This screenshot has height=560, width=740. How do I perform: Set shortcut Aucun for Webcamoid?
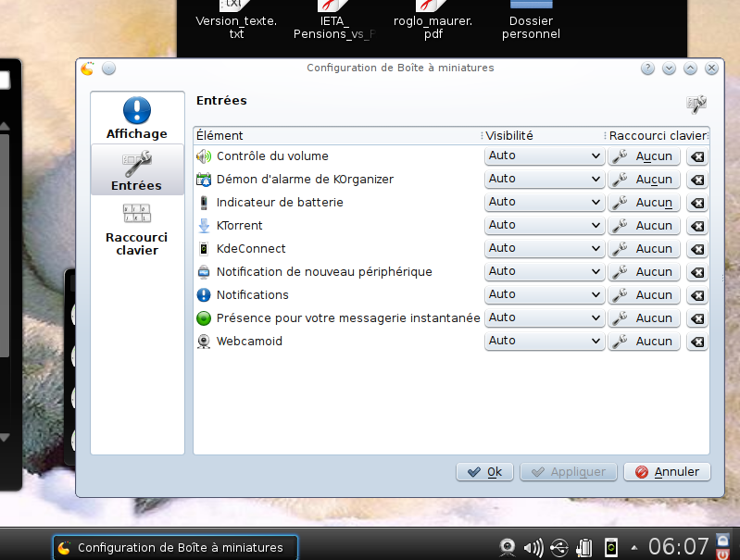[645, 342]
